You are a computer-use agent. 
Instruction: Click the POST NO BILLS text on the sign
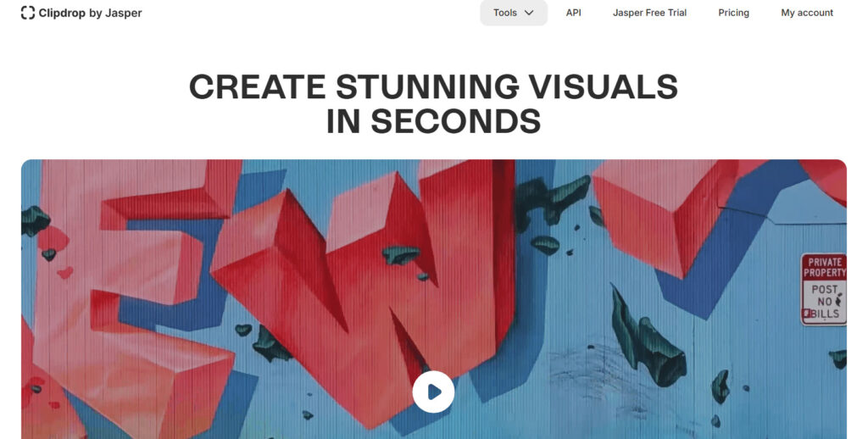click(825, 302)
